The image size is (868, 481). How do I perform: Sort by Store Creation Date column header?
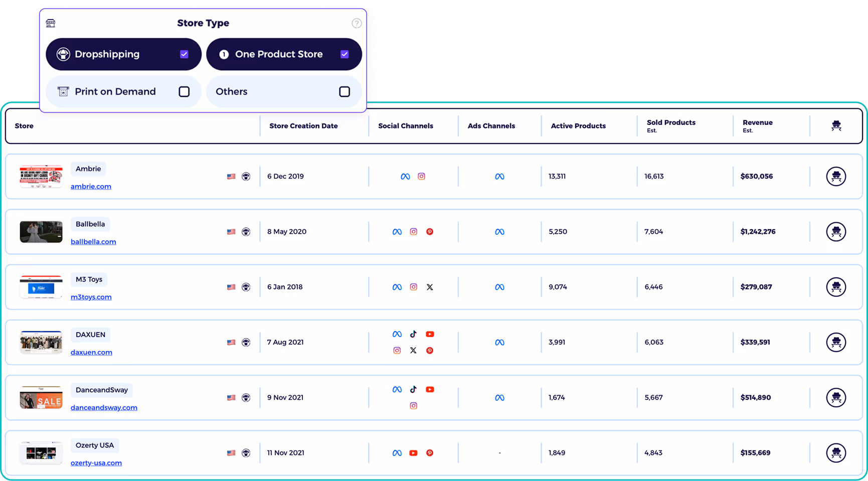click(x=303, y=126)
